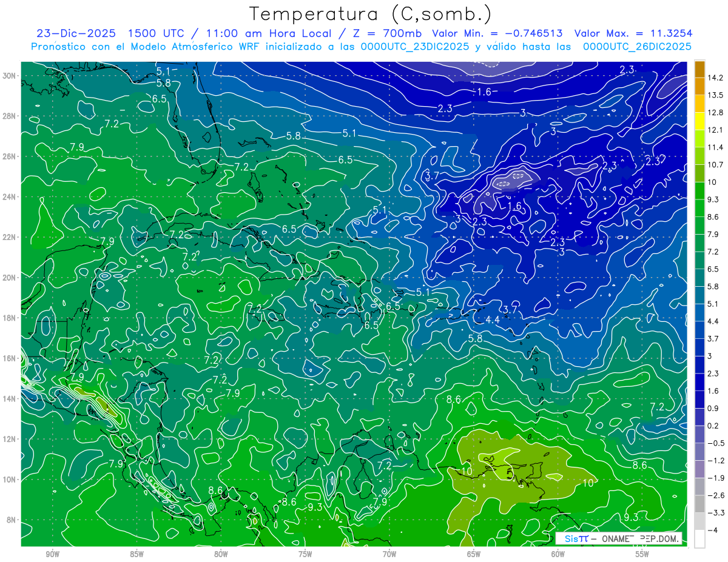This screenshot has height=562, width=728.
Task: Click the -0.5 color bar label
Action: point(717,443)
